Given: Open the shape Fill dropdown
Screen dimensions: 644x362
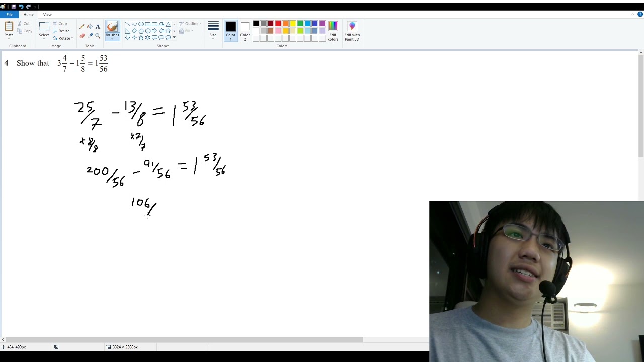Looking at the screenshot, I should (x=186, y=31).
